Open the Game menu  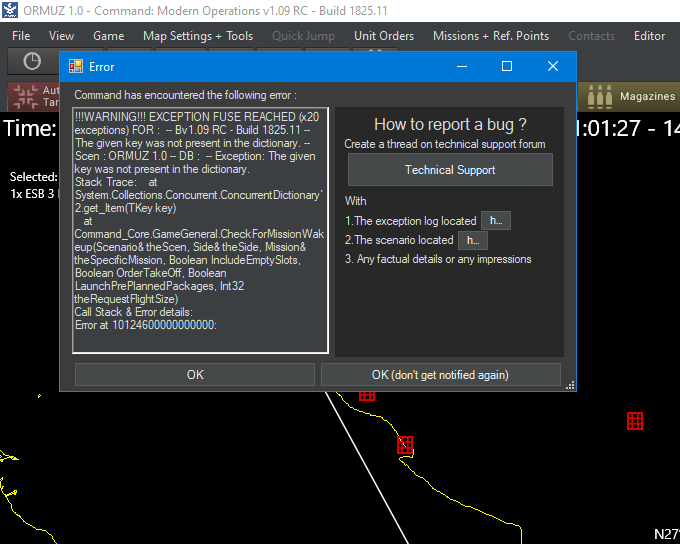click(108, 36)
